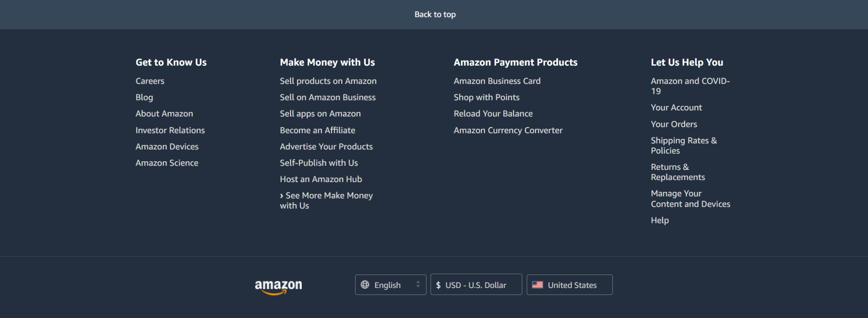Viewport: 868px width, 318px height.
Task: View the Amazon Business Card page
Action: [x=497, y=81]
